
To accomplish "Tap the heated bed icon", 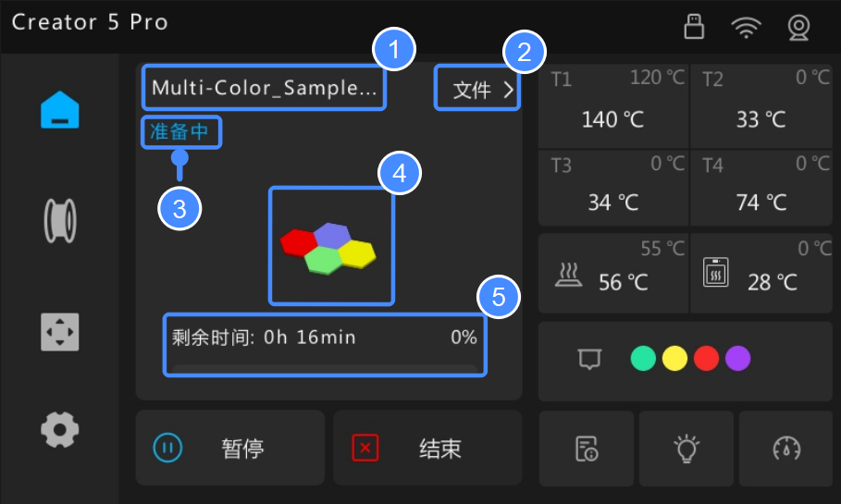I will pos(569,275).
